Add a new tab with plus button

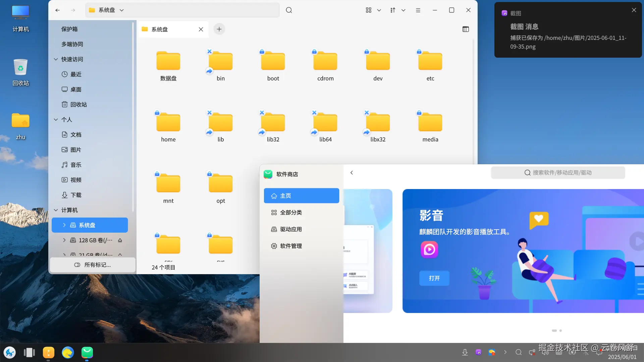pos(219,29)
